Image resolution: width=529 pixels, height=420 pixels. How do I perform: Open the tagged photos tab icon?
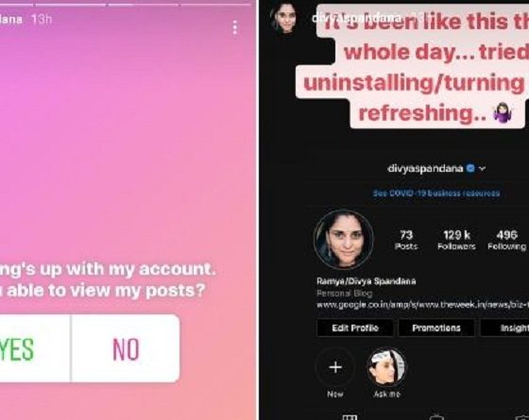522,417
